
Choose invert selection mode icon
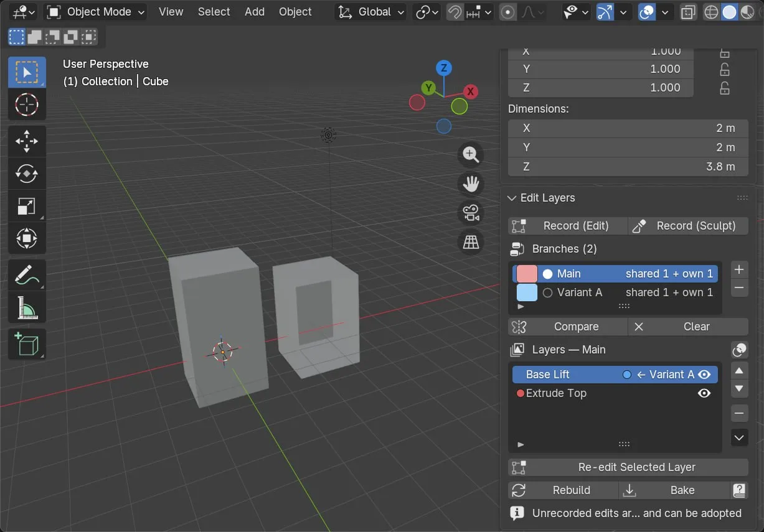point(71,37)
